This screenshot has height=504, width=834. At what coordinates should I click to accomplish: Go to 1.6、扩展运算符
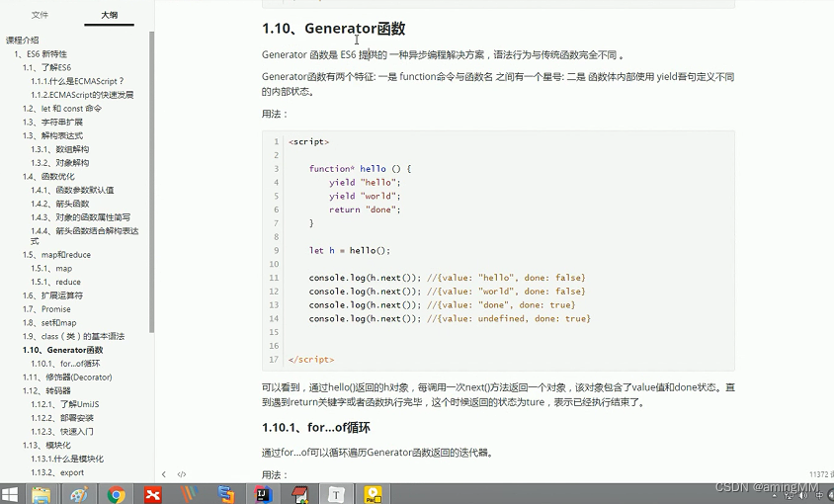(52, 295)
